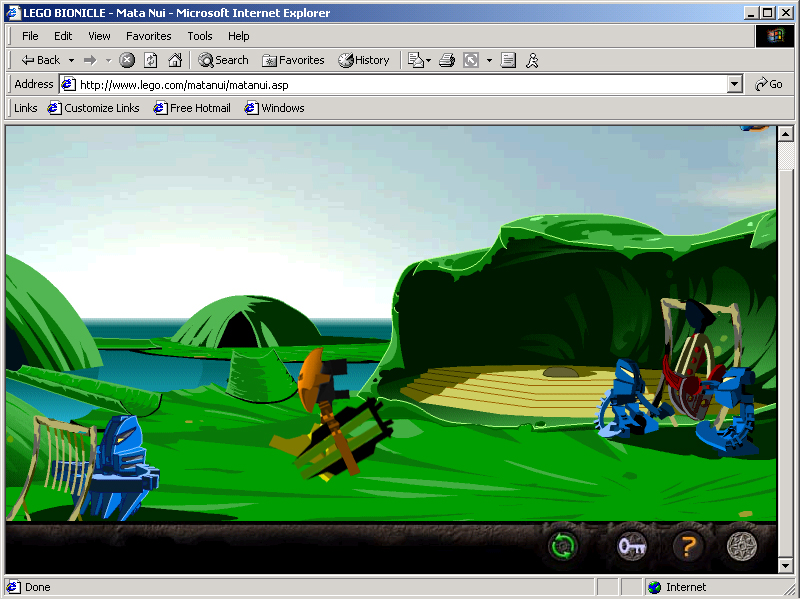Click the Forward arrow button
800x600 pixels.
pos(90,60)
